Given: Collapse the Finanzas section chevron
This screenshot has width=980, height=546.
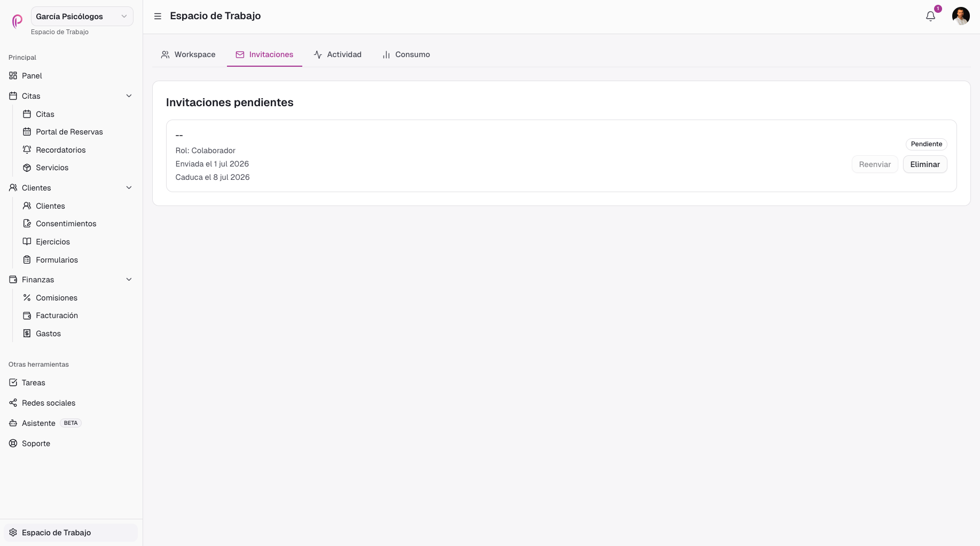Looking at the screenshot, I should pyautogui.click(x=129, y=280).
